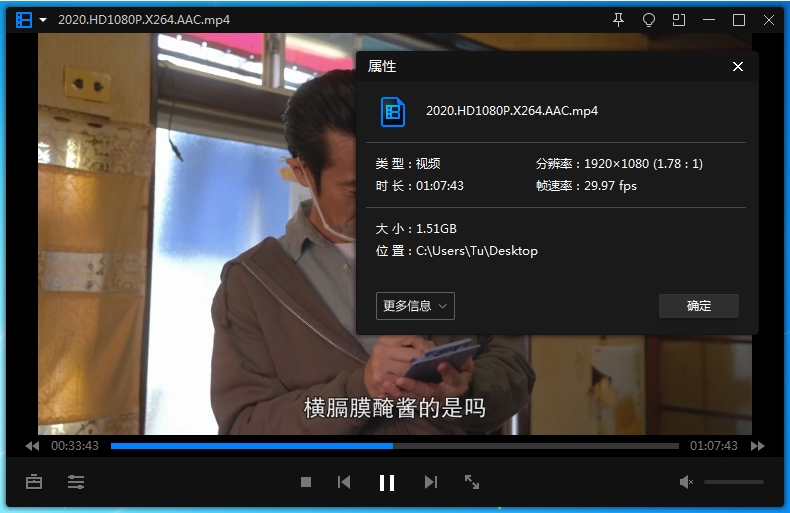Pin the player window on top
The image size is (790, 513).
(x=618, y=20)
